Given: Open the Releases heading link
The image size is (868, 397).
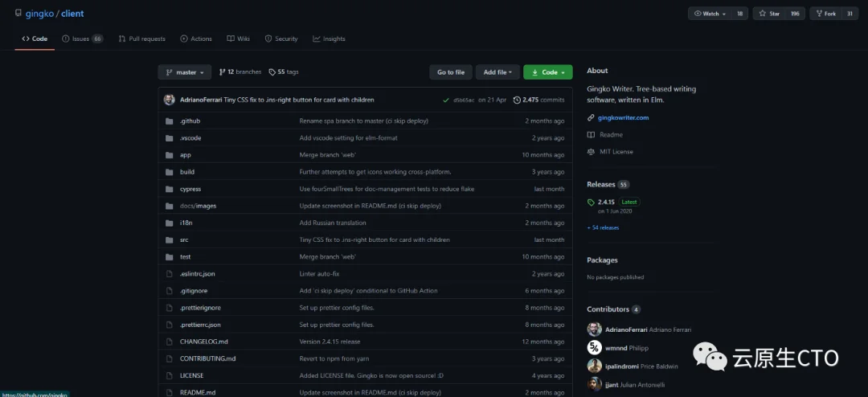Looking at the screenshot, I should [x=601, y=184].
